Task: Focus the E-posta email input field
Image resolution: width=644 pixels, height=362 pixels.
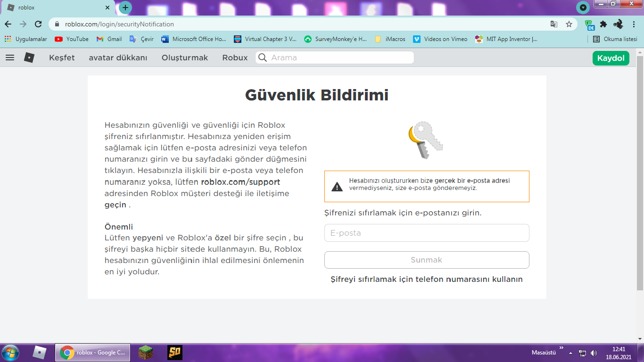Action: click(x=427, y=233)
